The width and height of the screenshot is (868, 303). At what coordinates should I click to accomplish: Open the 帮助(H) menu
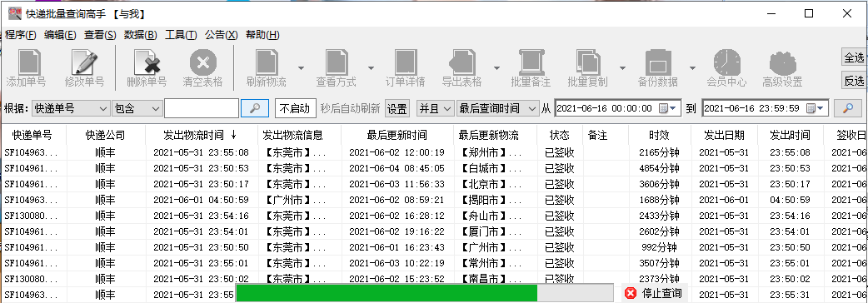(x=262, y=35)
